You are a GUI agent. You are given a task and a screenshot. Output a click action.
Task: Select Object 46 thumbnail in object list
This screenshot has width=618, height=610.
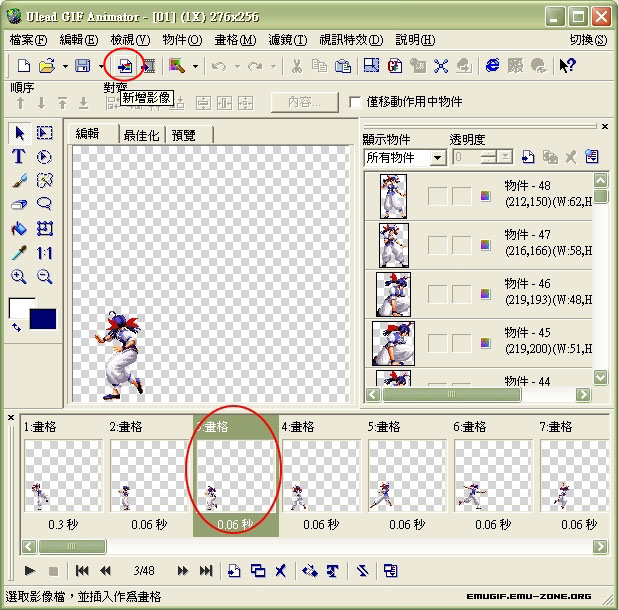tap(393, 294)
